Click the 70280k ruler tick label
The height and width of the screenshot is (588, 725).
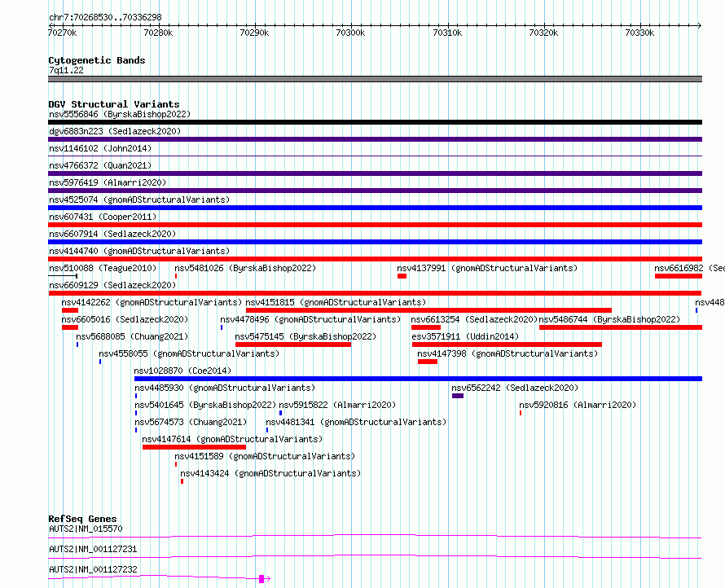coord(158,33)
